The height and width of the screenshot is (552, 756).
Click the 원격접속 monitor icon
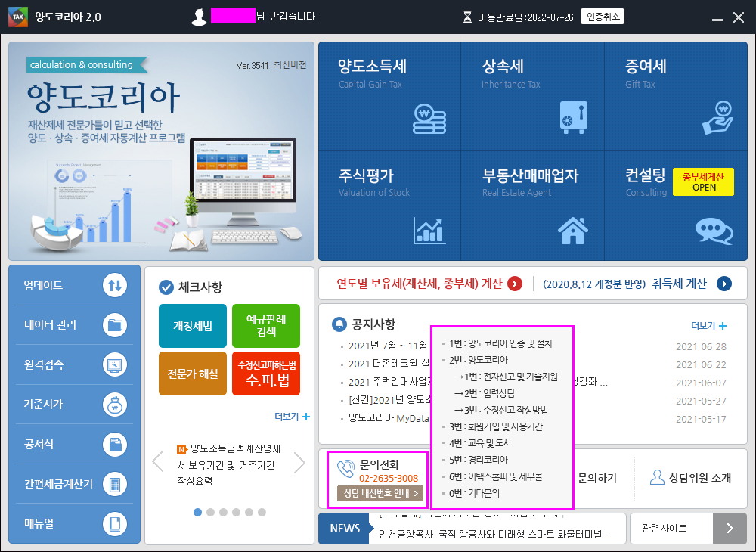click(115, 365)
